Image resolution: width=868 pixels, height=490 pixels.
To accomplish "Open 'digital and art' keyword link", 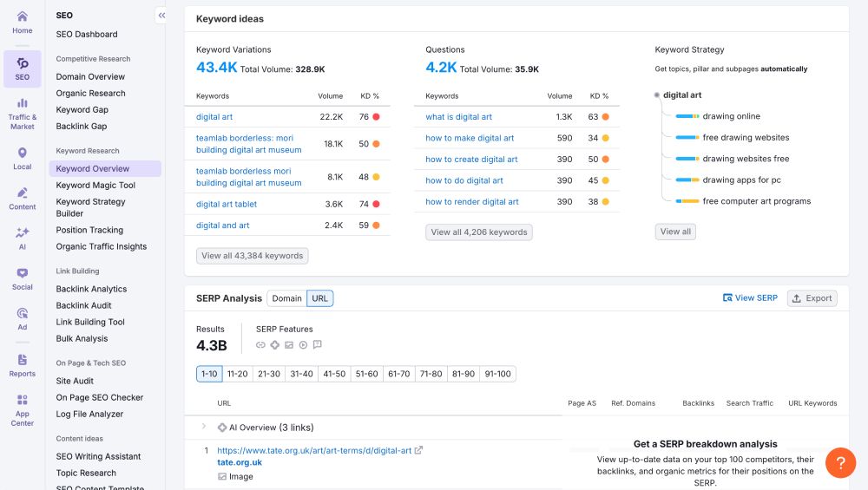I will click(222, 225).
